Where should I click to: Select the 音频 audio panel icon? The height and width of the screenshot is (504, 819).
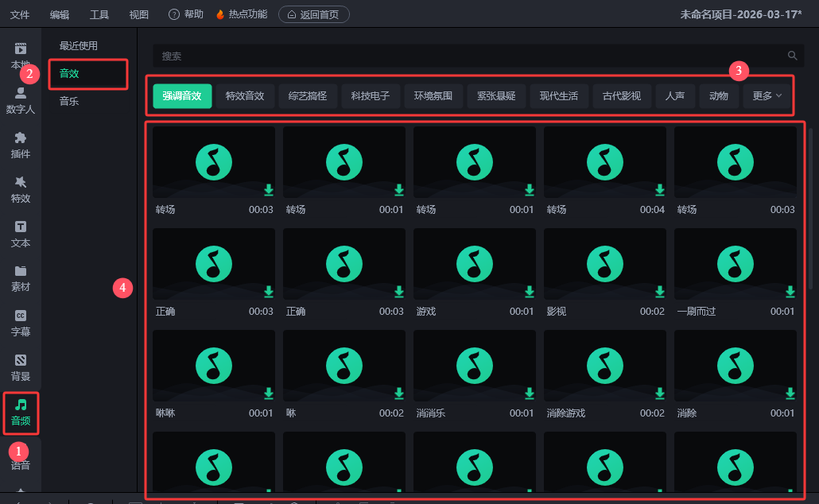[21, 412]
